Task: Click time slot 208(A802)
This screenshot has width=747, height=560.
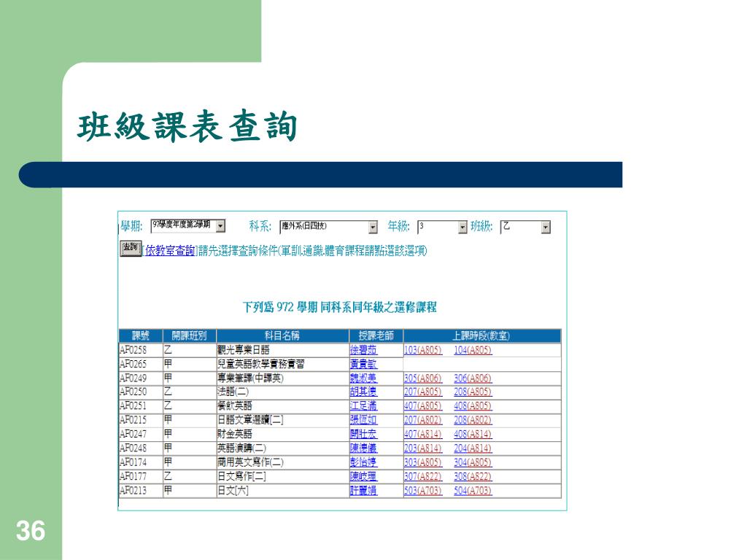Action: (473, 420)
